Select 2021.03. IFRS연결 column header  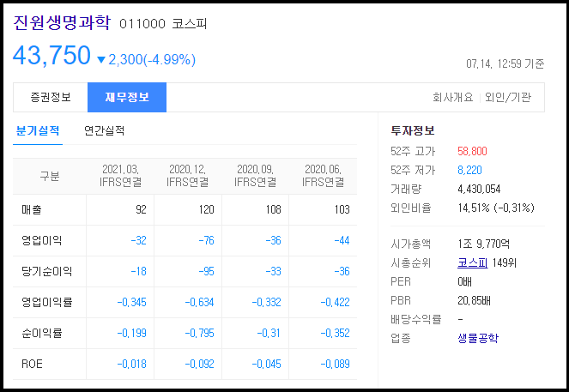(120, 176)
